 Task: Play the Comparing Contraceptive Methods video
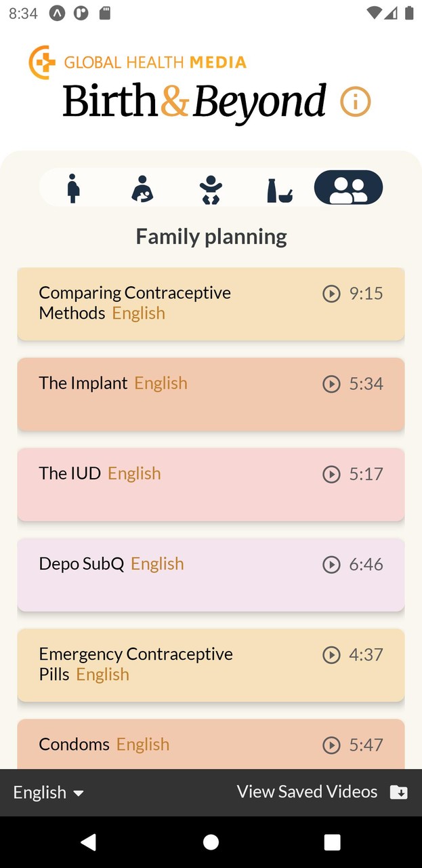tap(331, 294)
